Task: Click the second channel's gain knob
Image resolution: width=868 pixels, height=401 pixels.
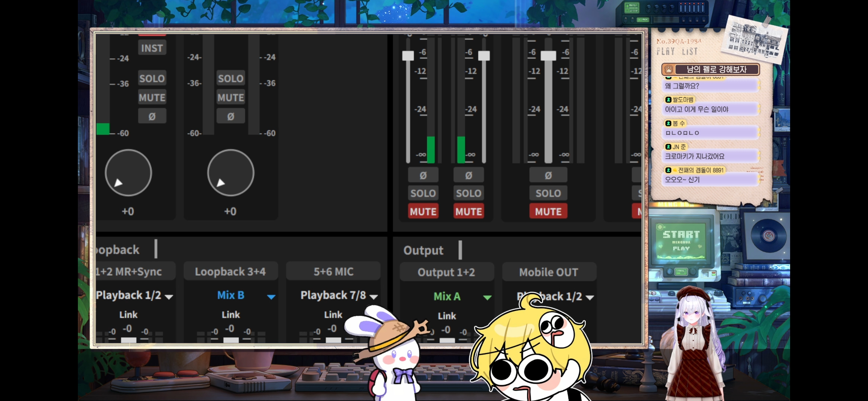Action: click(x=230, y=173)
